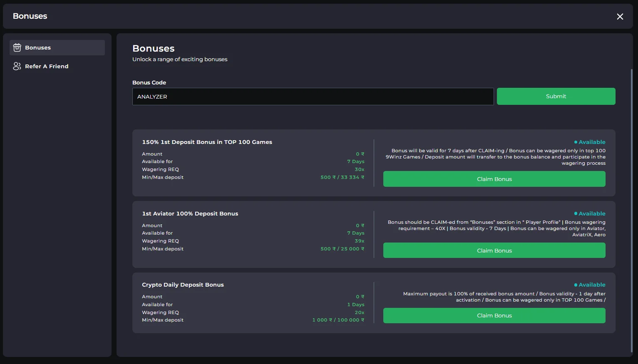The image size is (638, 364).
Task: Click the gift box icon in sidebar
Action: [17, 48]
